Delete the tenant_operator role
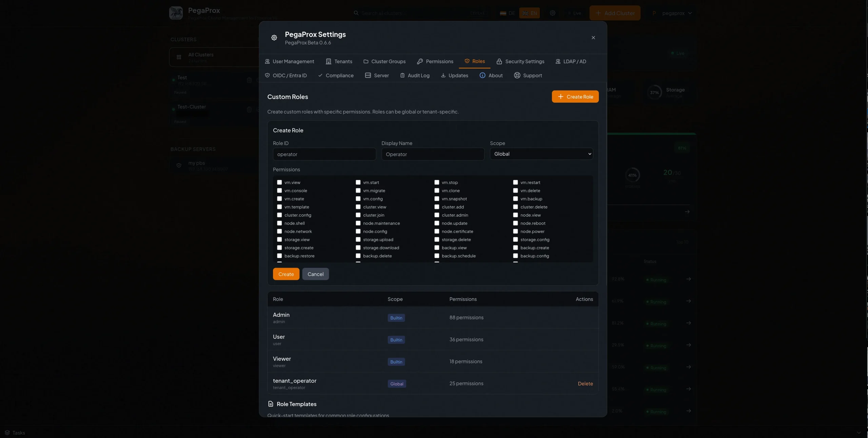Viewport: 868px width, 438px height. (x=585, y=383)
